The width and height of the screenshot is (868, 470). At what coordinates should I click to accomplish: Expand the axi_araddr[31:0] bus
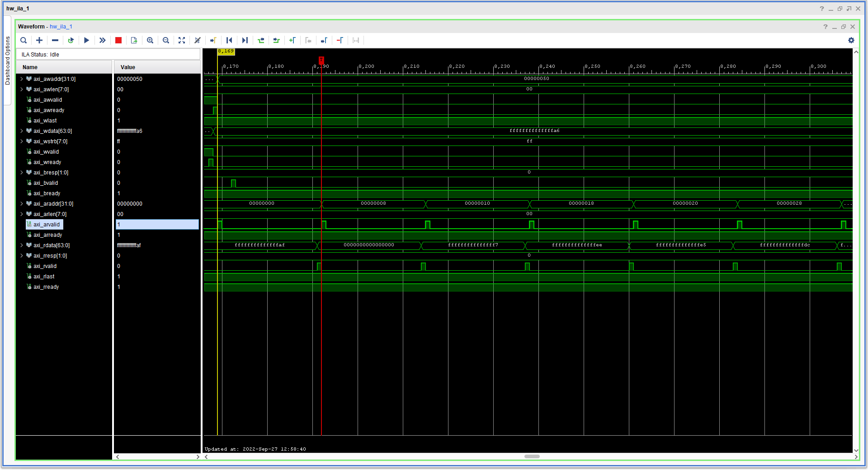tap(21, 204)
